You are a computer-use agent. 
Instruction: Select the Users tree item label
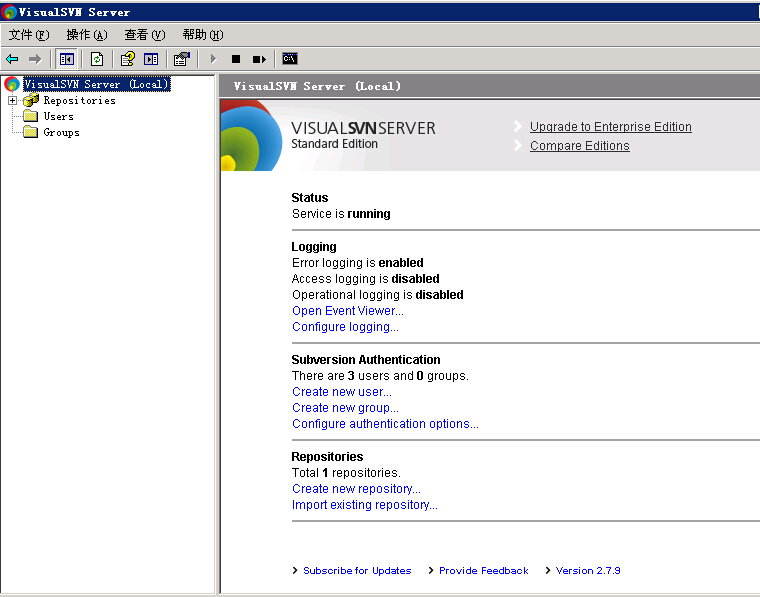pos(58,116)
